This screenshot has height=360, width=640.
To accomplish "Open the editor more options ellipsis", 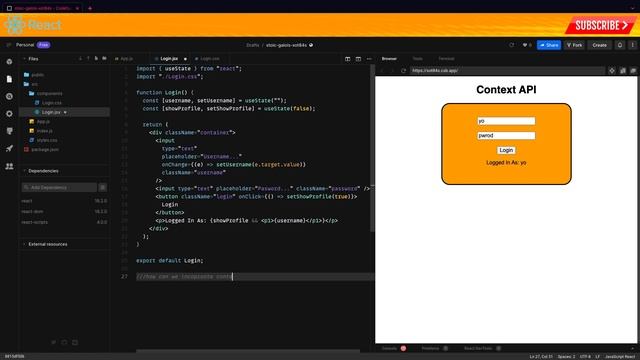I will (x=369, y=59).
